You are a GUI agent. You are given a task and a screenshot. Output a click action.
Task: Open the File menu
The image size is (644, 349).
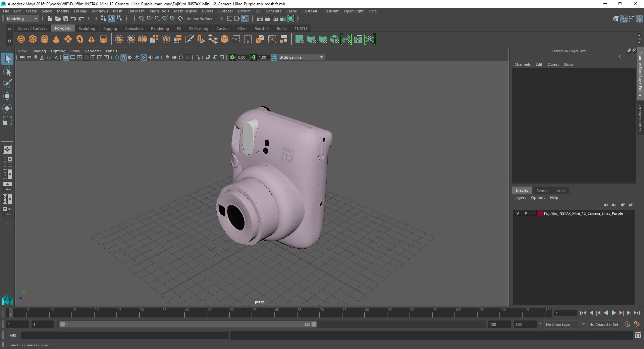pyautogui.click(x=6, y=11)
